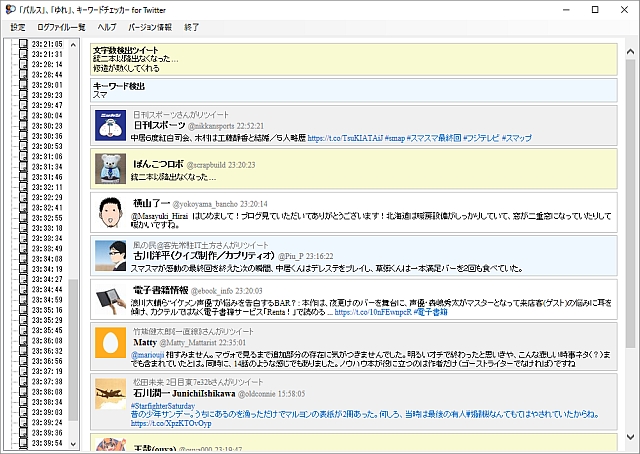Select log file icon for 23:32:11
The width and height of the screenshot is (640, 454).
(23, 187)
